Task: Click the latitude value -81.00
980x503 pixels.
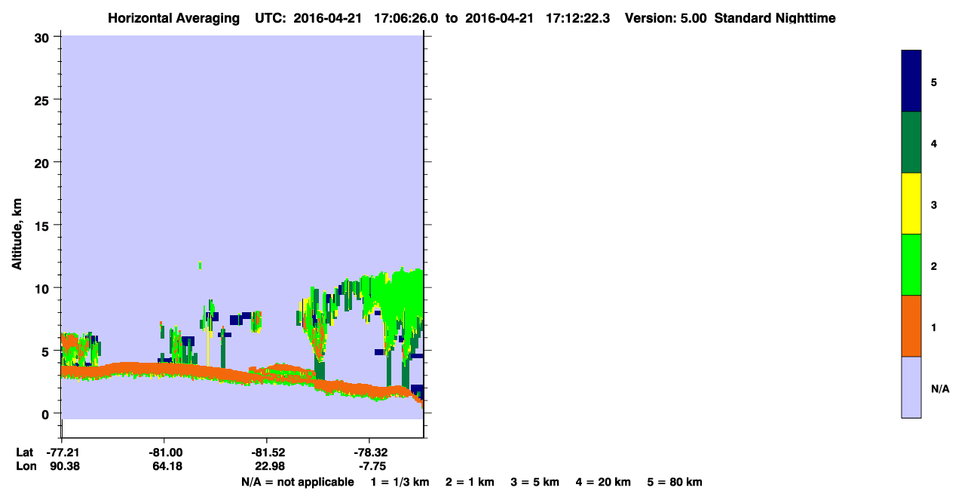Action: (166, 452)
